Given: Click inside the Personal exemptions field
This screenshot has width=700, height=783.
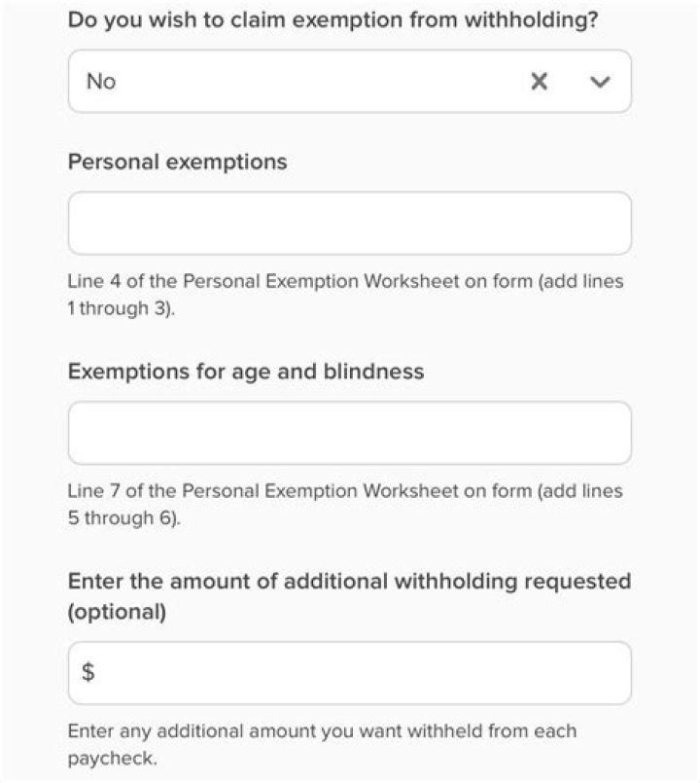Looking at the screenshot, I should click(350, 222).
